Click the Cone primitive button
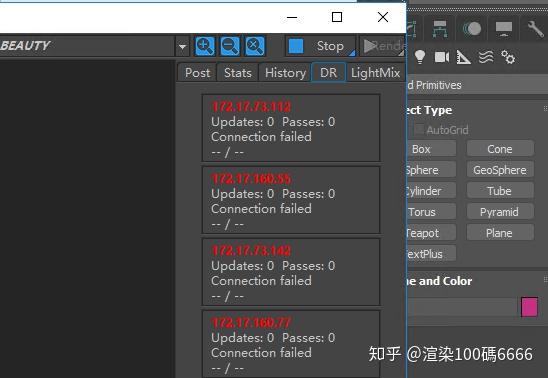The image size is (548, 378). tap(500, 149)
